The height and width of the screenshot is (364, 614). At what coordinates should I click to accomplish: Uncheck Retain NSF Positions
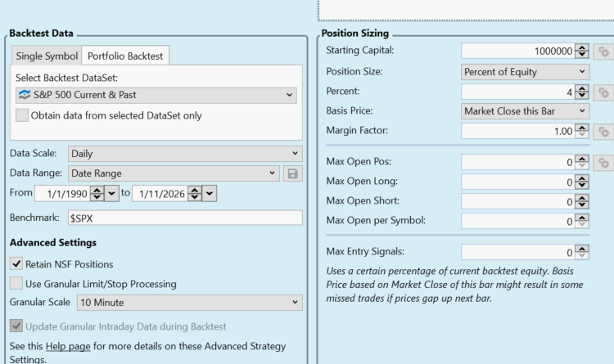pyautogui.click(x=16, y=264)
